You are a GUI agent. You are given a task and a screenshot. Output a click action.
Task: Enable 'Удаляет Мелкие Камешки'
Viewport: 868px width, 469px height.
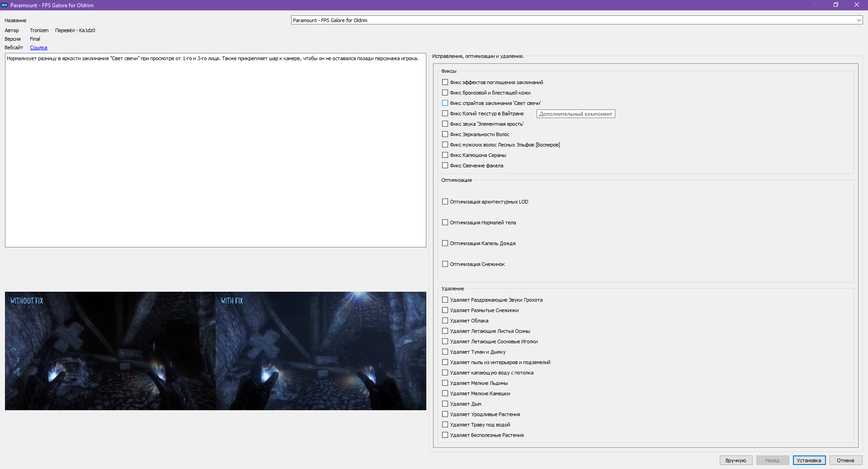point(445,393)
